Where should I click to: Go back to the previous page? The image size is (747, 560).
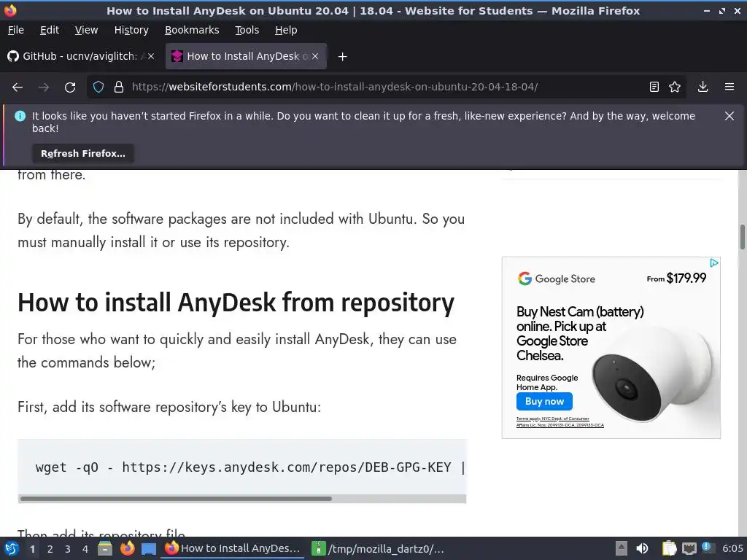click(x=18, y=87)
